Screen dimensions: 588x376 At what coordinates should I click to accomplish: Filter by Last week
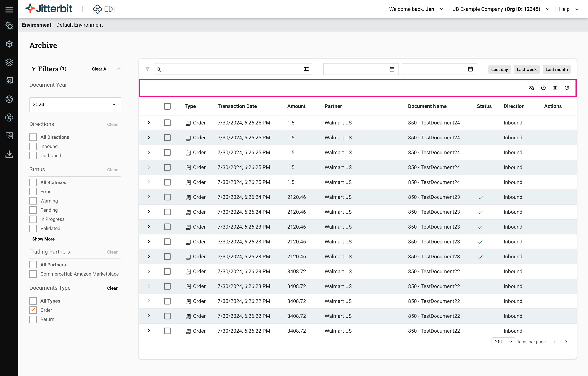point(526,69)
